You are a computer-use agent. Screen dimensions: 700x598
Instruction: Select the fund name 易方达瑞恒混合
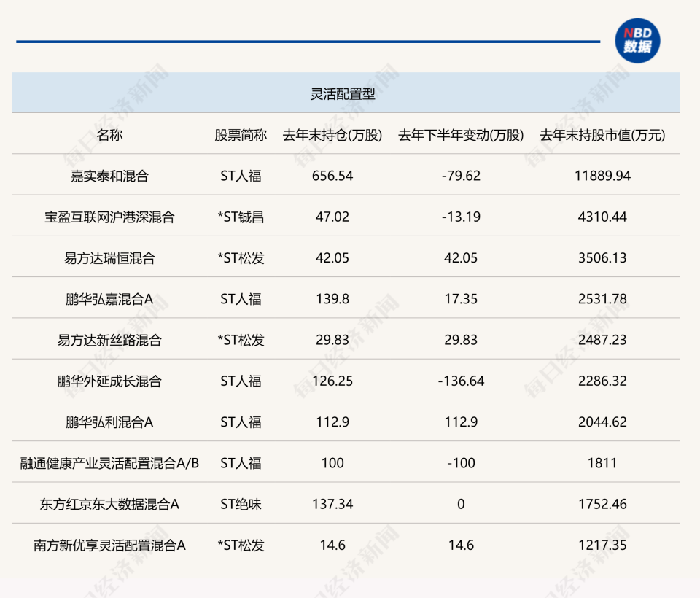[109, 258]
